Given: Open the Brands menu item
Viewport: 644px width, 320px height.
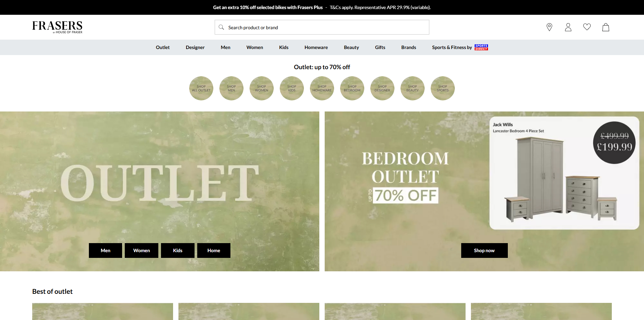Looking at the screenshot, I should [409, 47].
